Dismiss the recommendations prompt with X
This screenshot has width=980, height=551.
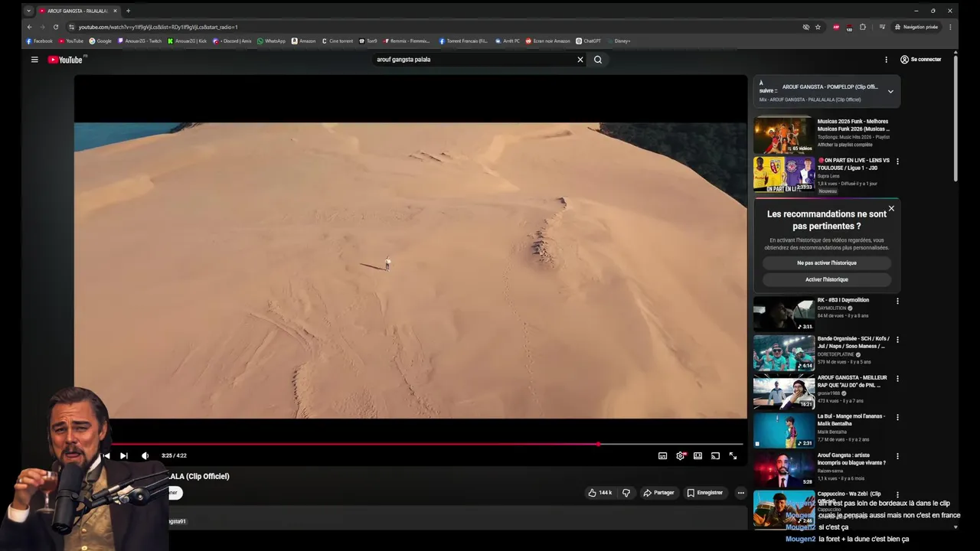pyautogui.click(x=891, y=208)
